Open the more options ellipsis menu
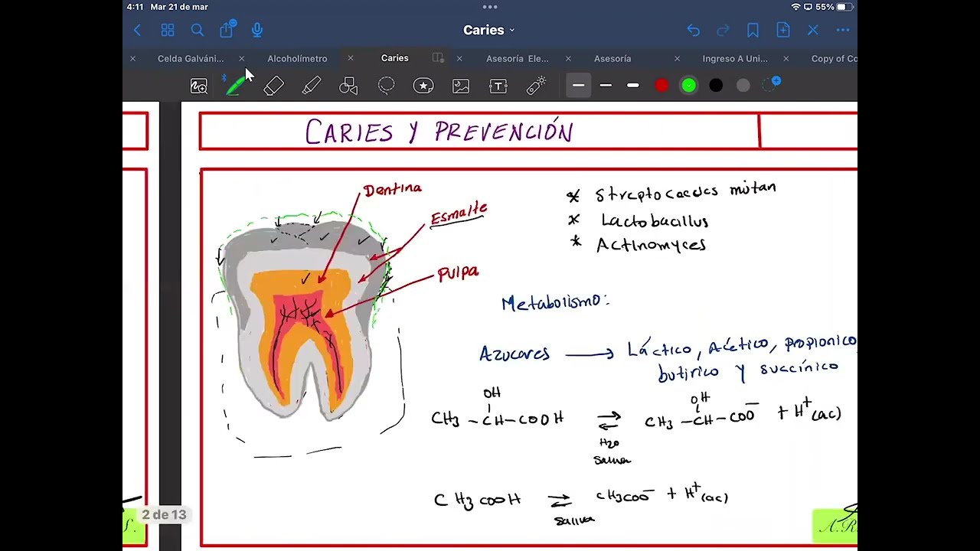 pyautogui.click(x=843, y=30)
